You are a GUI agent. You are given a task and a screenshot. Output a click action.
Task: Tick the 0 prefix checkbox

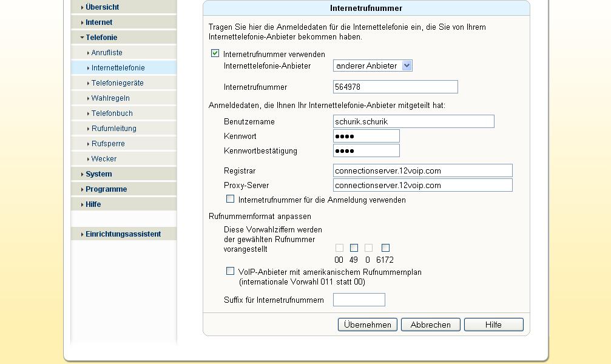coord(369,248)
